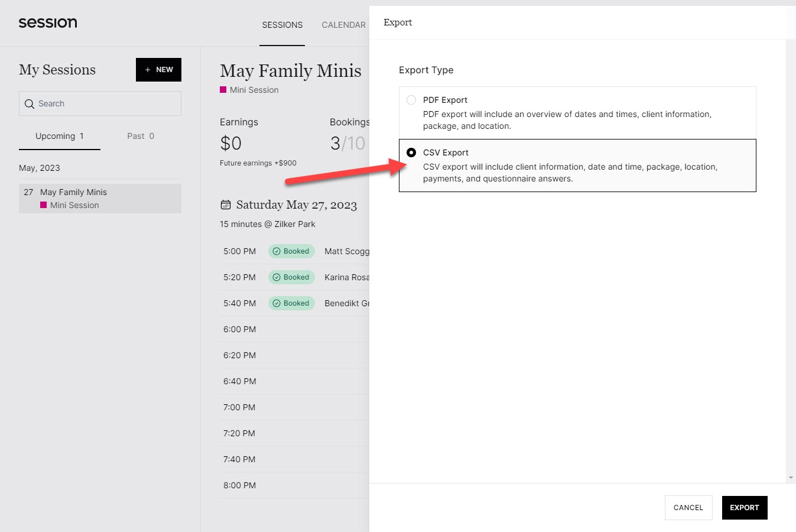Image resolution: width=796 pixels, height=532 pixels.
Task: Click the Matt Scogg booking name
Action: (x=347, y=251)
